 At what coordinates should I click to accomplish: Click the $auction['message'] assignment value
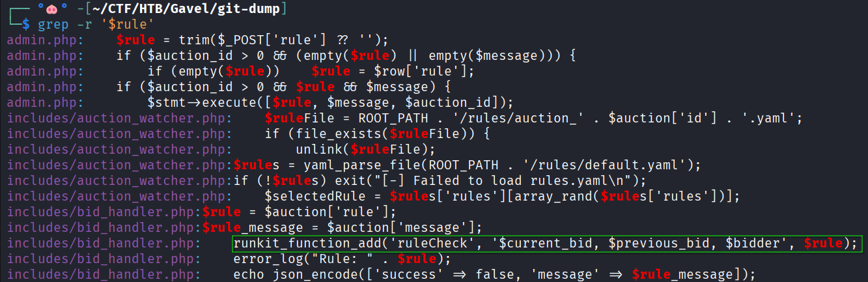click(404, 227)
